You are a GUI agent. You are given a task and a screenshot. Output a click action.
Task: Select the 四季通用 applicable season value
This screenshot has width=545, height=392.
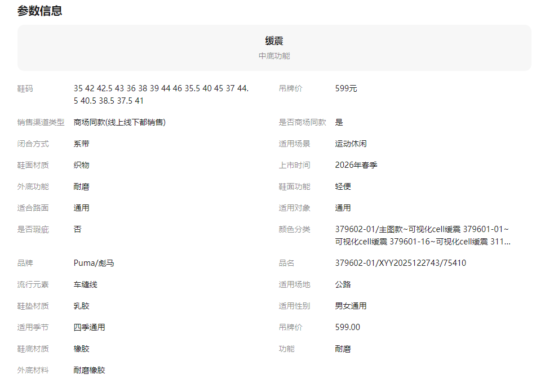(x=89, y=327)
